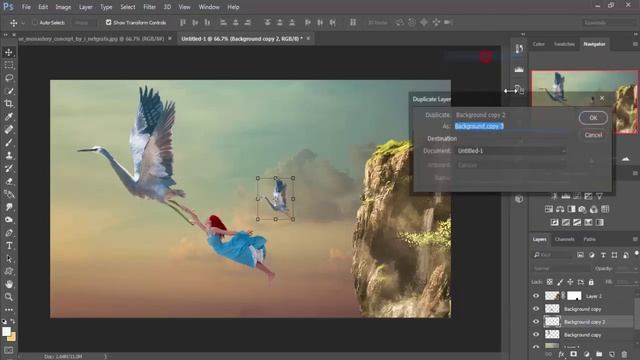Click the foreground color swatch
Screen dimensions: 640x360
coord(6,332)
